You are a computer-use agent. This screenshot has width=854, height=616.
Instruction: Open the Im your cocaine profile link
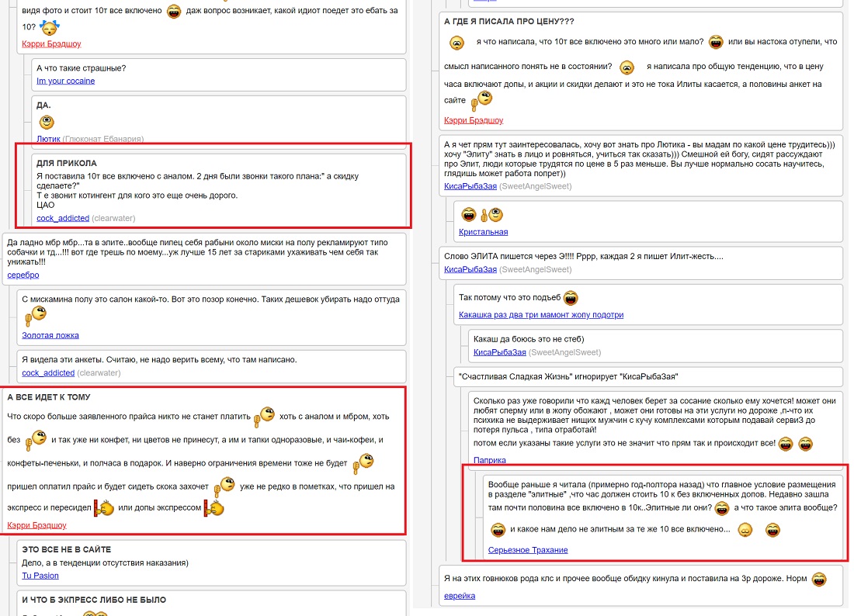pyautogui.click(x=65, y=81)
